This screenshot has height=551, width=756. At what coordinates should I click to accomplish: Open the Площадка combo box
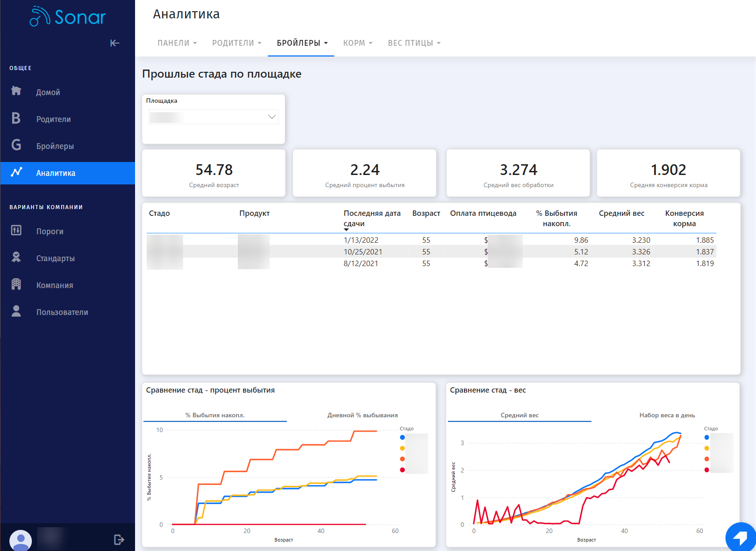click(214, 117)
